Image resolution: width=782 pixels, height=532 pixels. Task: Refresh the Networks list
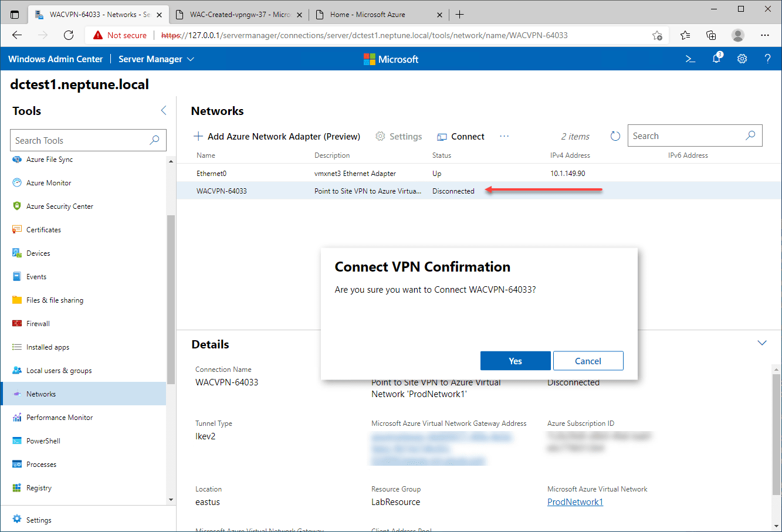click(x=615, y=135)
